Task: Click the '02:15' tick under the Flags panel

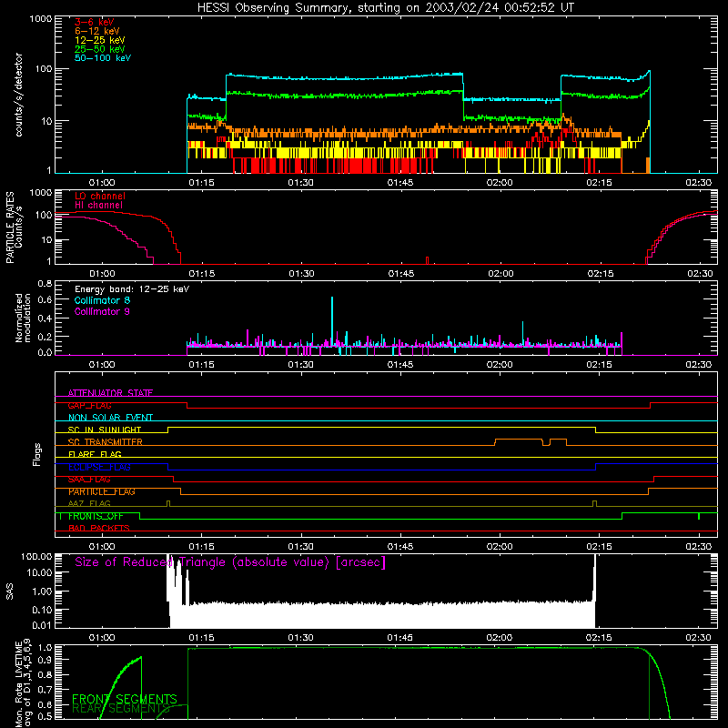Action: point(599,547)
